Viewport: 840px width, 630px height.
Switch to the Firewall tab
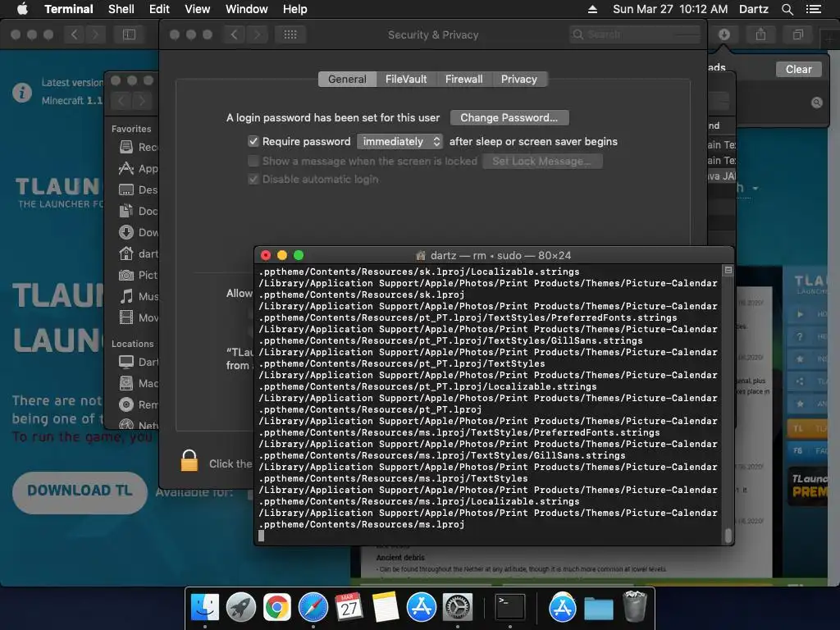[x=464, y=80]
